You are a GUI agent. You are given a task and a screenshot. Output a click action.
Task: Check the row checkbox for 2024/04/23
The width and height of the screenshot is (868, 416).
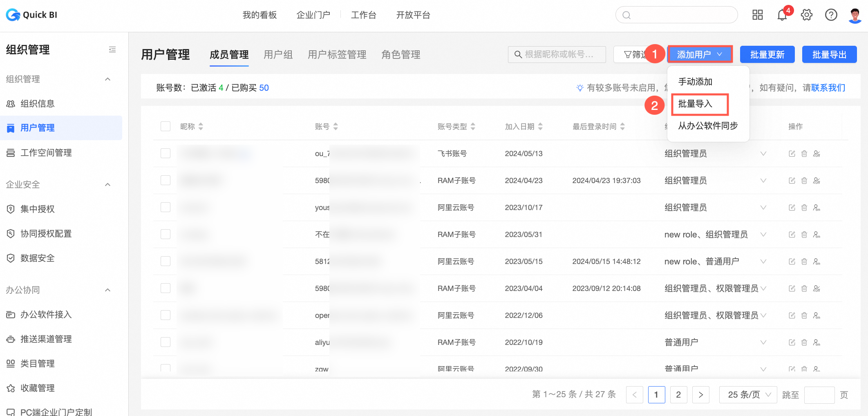166,180
